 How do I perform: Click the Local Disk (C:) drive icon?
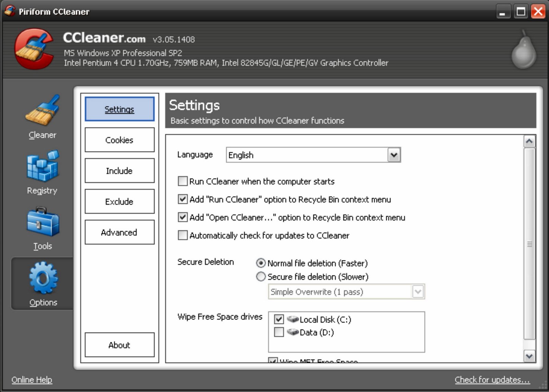pos(293,319)
